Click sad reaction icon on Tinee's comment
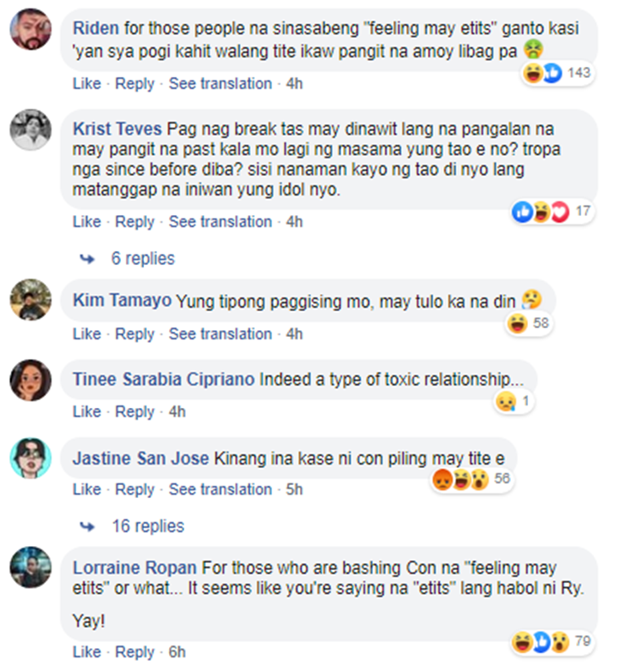Viewport: 643px width, 672px height. [506, 401]
